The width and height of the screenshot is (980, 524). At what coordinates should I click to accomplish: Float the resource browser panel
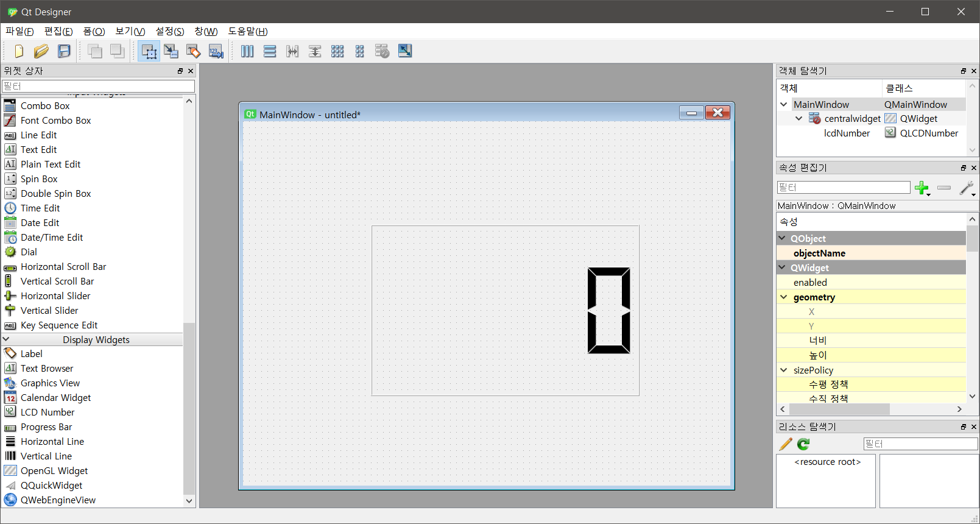[x=964, y=427]
